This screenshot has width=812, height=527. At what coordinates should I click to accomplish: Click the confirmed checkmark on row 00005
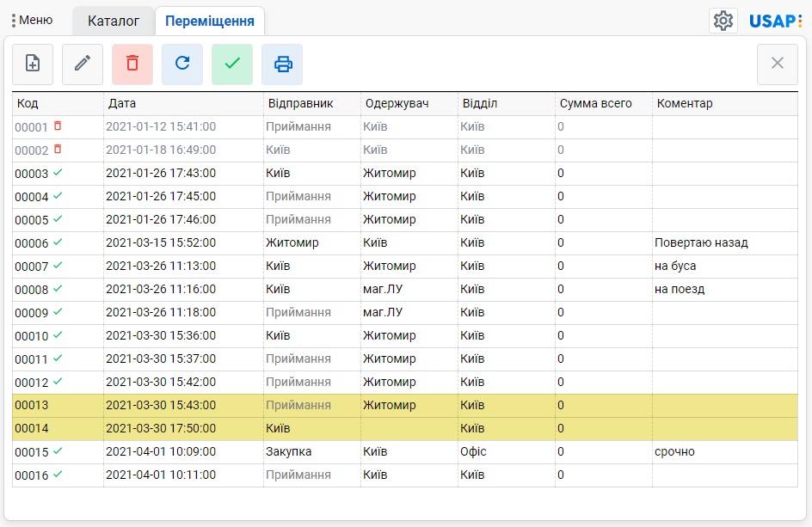click(x=58, y=219)
